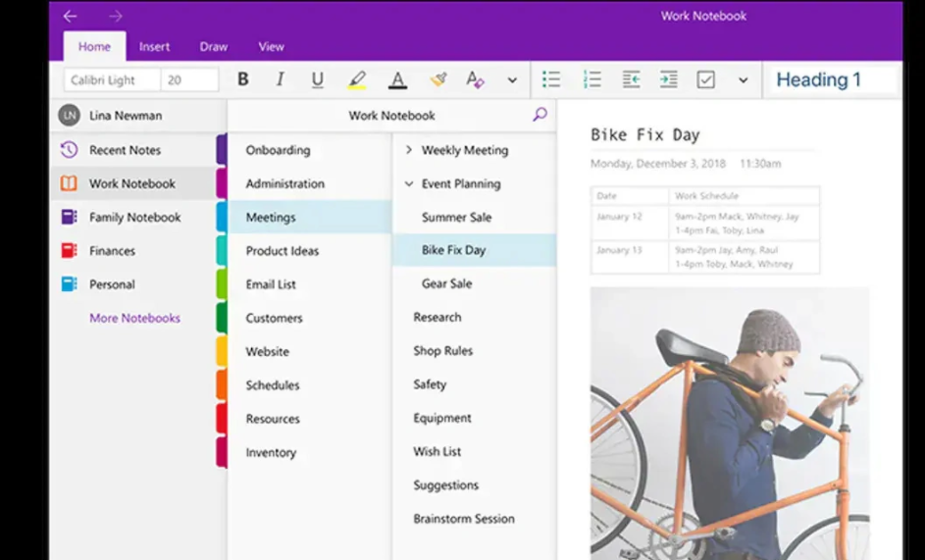
Task: Toggle italic formatting
Action: point(281,79)
